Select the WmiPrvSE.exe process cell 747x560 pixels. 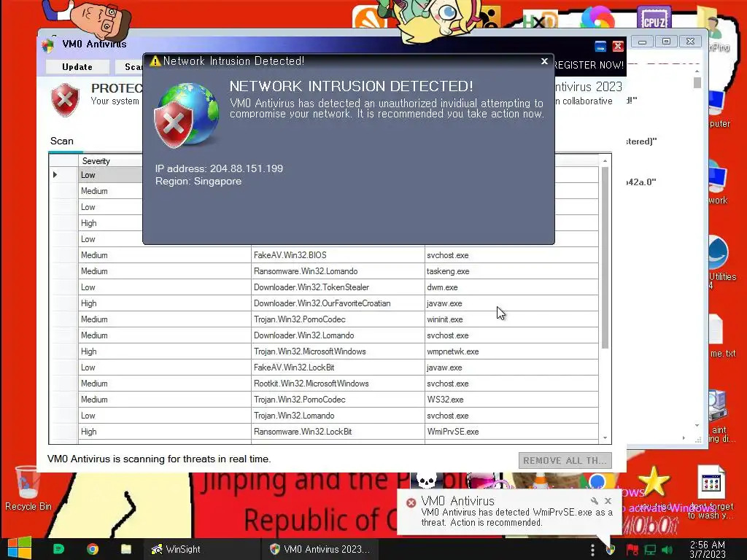pos(511,432)
